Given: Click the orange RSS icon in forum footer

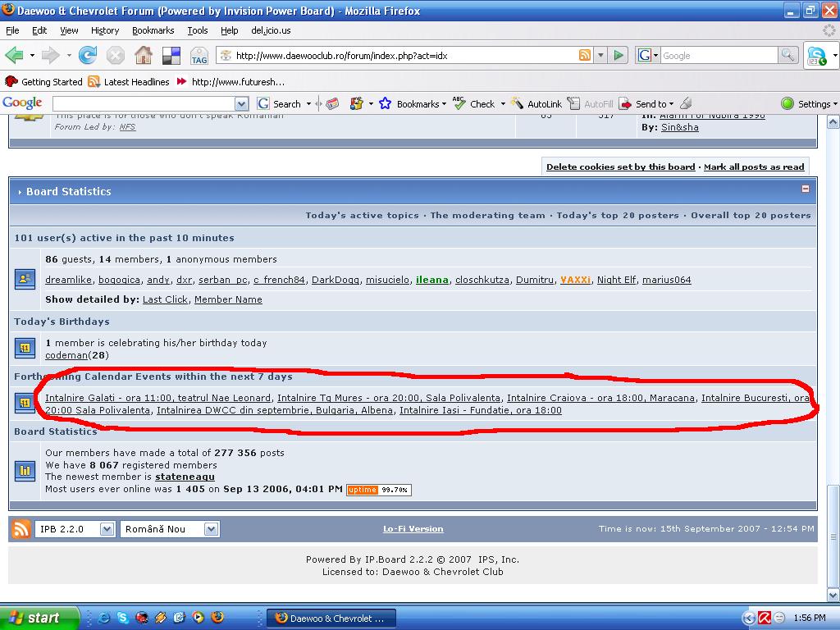Looking at the screenshot, I should [21, 529].
